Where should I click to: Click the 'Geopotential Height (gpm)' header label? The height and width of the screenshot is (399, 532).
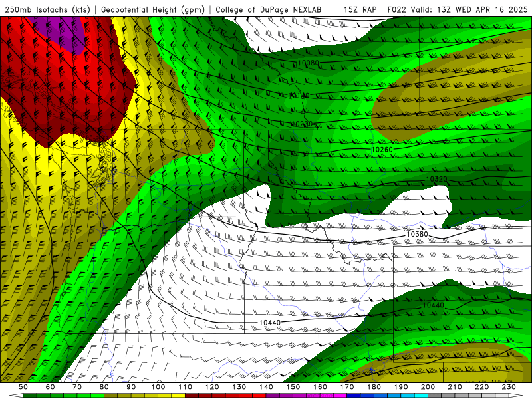pos(153,10)
